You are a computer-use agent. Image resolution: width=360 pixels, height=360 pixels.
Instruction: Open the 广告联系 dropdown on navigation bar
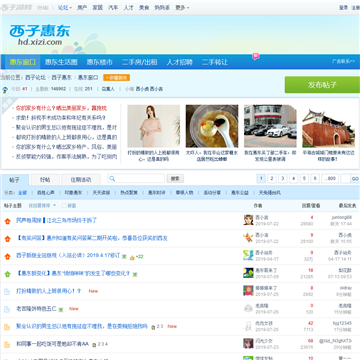343,62
